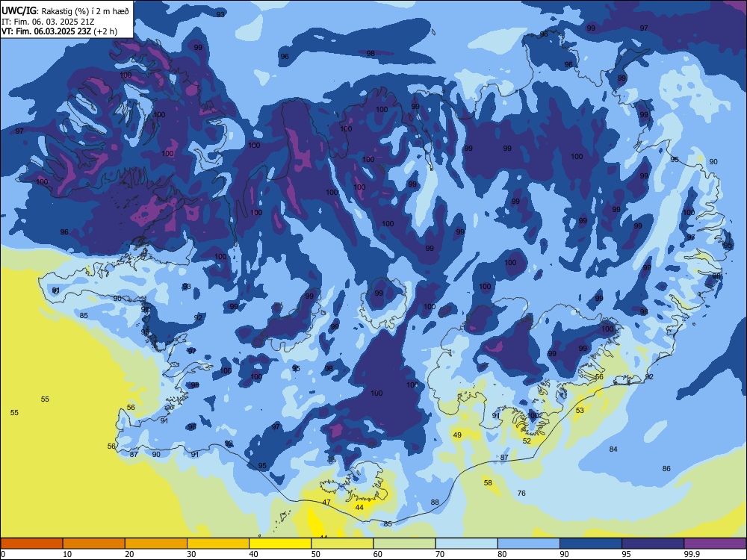The image size is (747, 560).
Task: Click the map humidity value "76"
Action: (521, 493)
